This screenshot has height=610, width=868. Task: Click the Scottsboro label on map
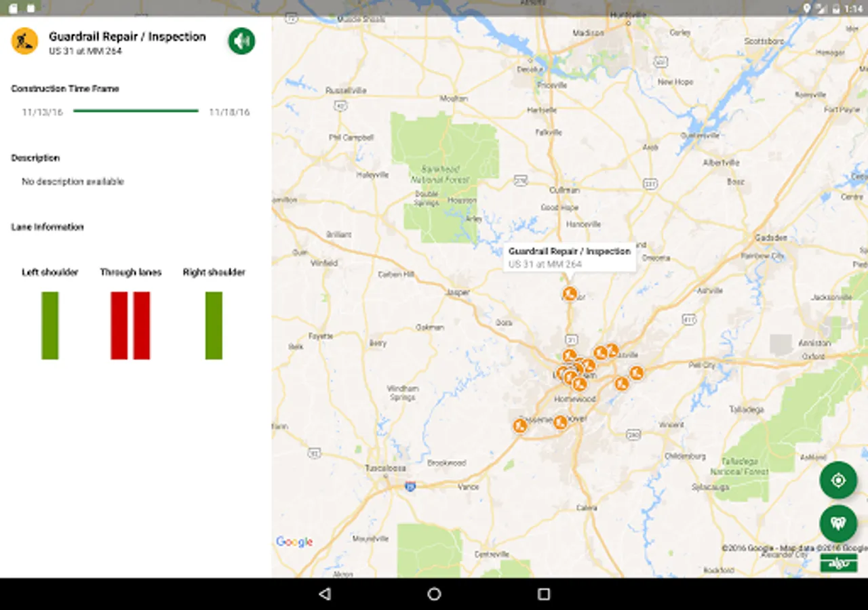pos(764,41)
